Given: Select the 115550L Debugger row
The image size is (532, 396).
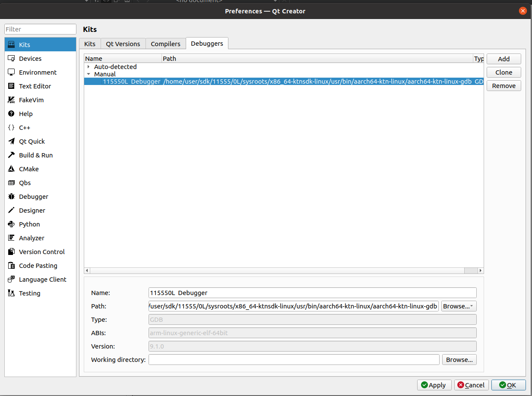Looking at the screenshot, I should 131,82.
